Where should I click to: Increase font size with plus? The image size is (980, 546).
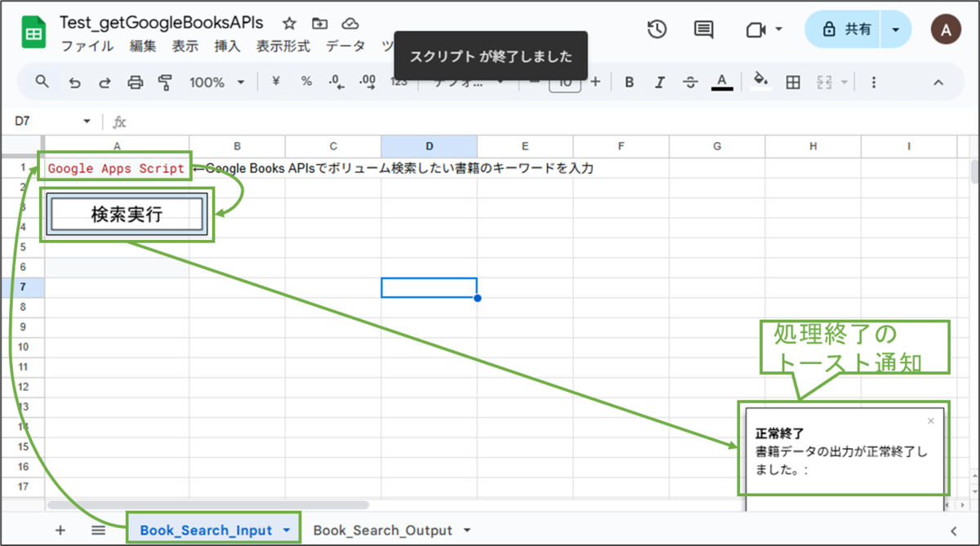(595, 82)
